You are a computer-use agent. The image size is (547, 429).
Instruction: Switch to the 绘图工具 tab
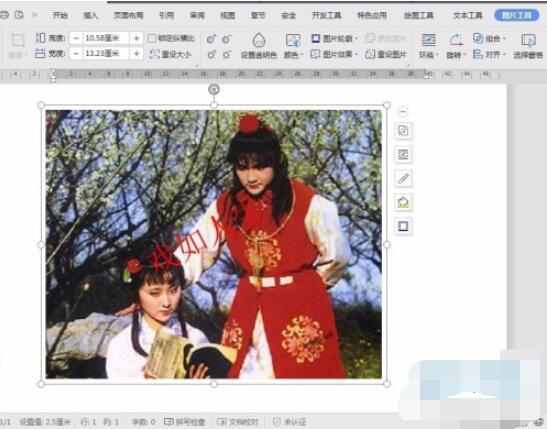click(419, 15)
